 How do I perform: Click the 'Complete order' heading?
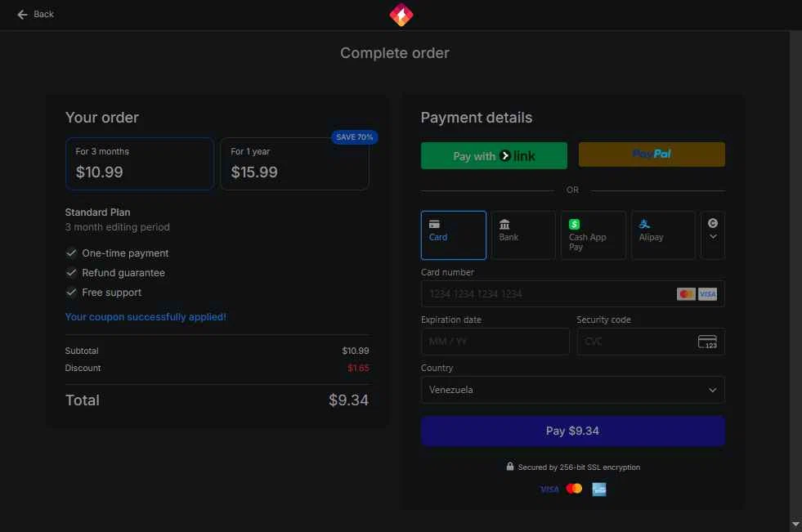tap(395, 53)
